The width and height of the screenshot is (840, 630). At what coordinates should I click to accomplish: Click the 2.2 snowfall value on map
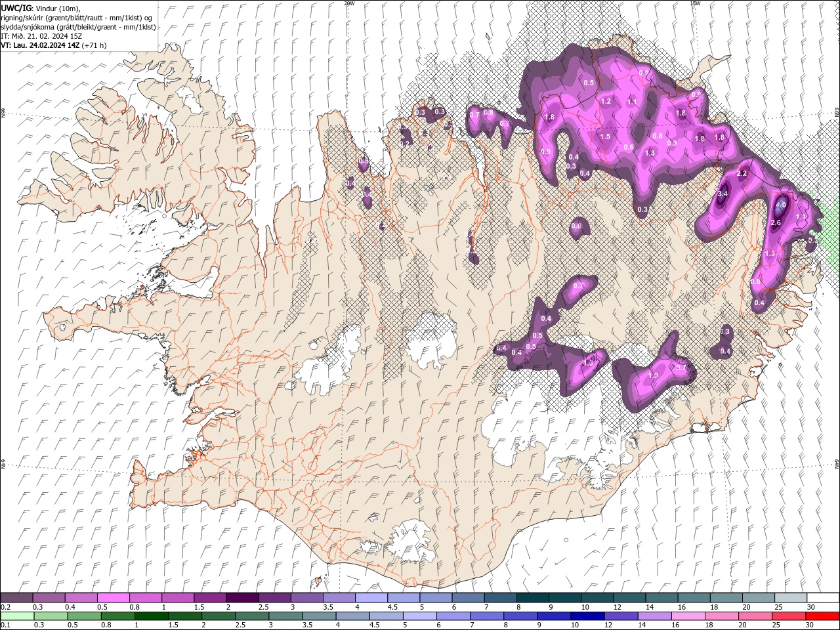742,174
